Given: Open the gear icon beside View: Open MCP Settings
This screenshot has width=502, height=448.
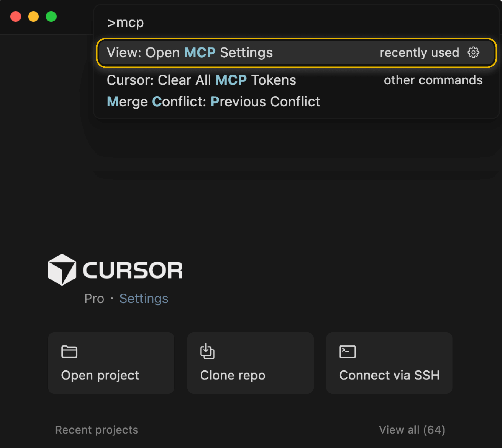Looking at the screenshot, I should (473, 52).
